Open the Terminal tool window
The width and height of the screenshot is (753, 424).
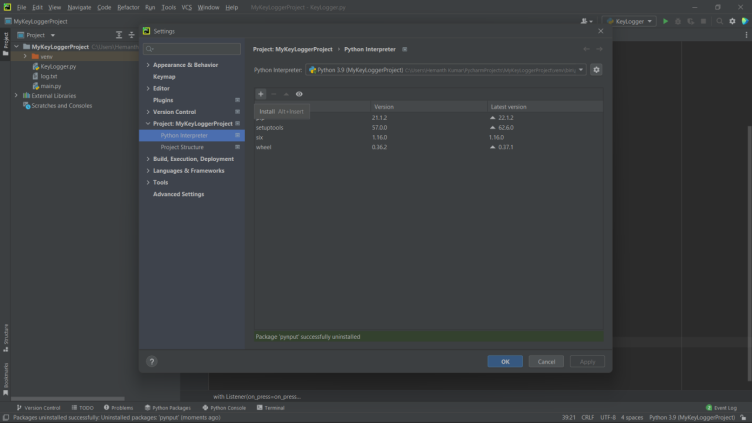point(270,408)
